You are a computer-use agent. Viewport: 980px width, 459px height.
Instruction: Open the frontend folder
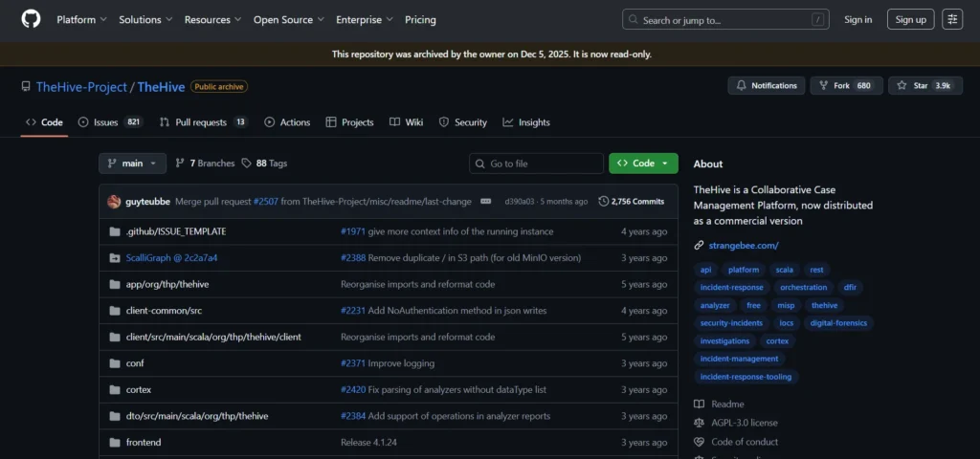click(x=144, y=442)
